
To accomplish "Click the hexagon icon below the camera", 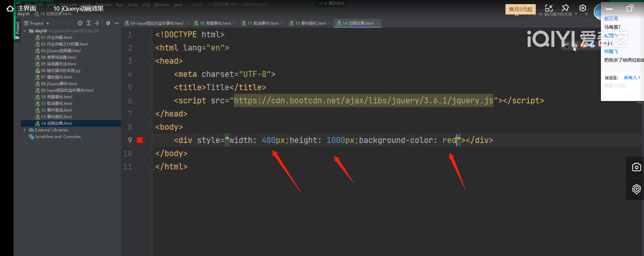I will (636, 189).
